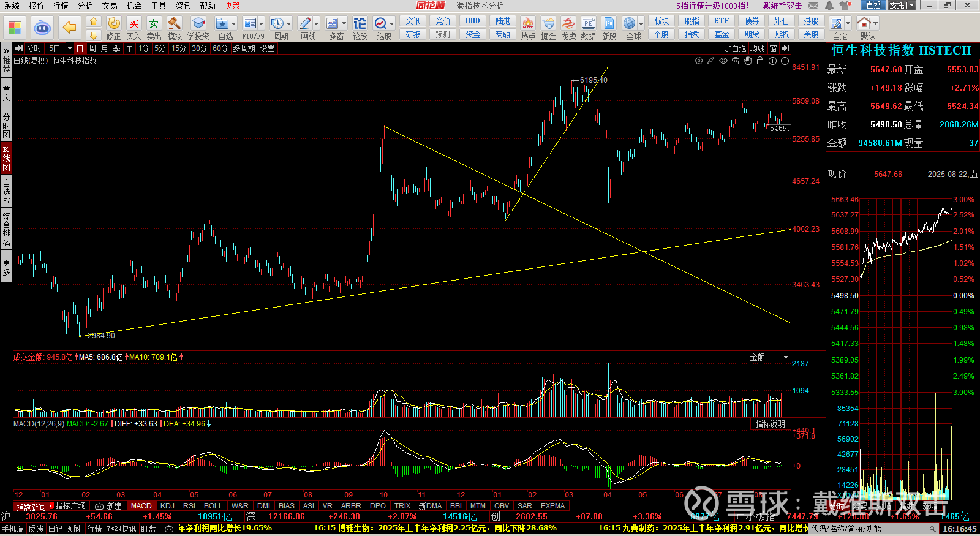Viewport: 980px width, 536px height.
Task: Select the 周 weekly period
Action: click(x=92, y=48)
